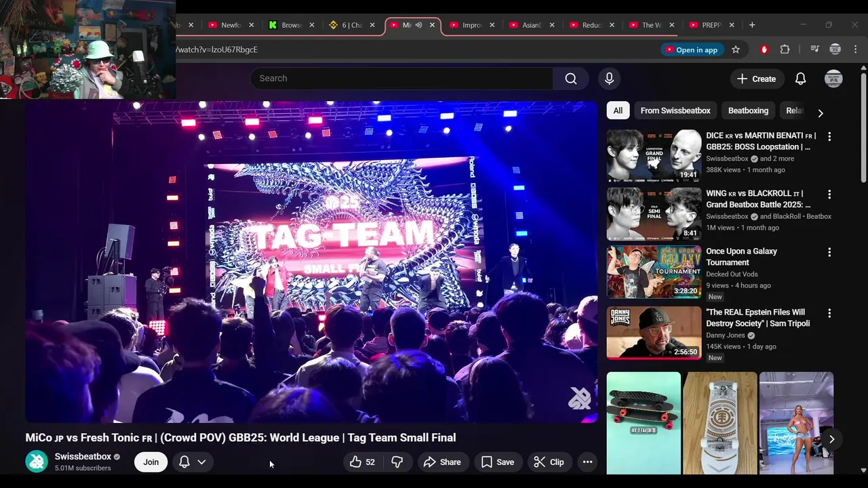Open 'WING KR vs BLACKROLL IT' title
The width and height of the screenshot is (868, 488).
point(758,199)
